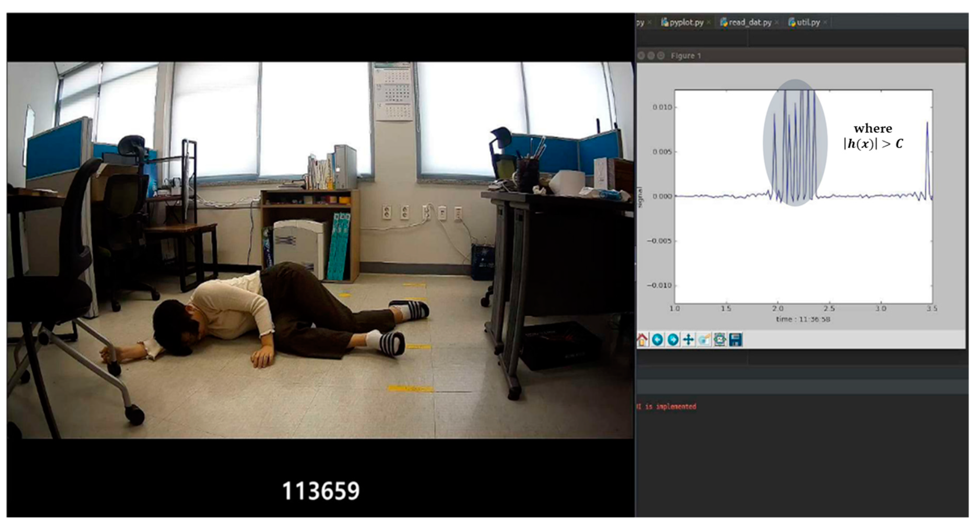The image size is (980, 526).
Task: Close the Figure 1 window
Action: tap(641, 56)
